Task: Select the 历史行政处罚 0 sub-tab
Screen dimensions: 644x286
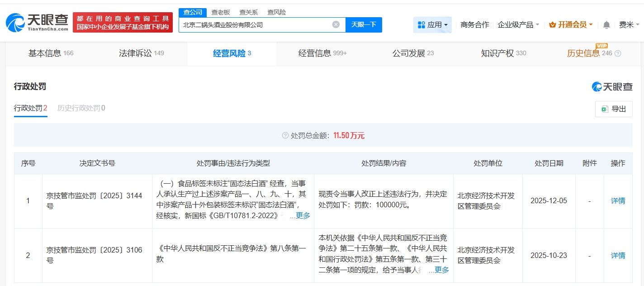Action: click(x=81, y=108)
